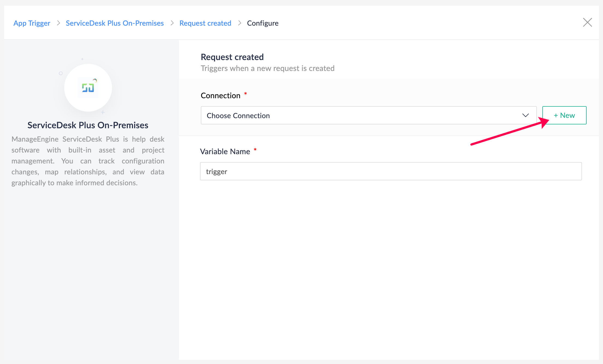
Task: Close the configure dialog with X
Action: coord(587,22)
